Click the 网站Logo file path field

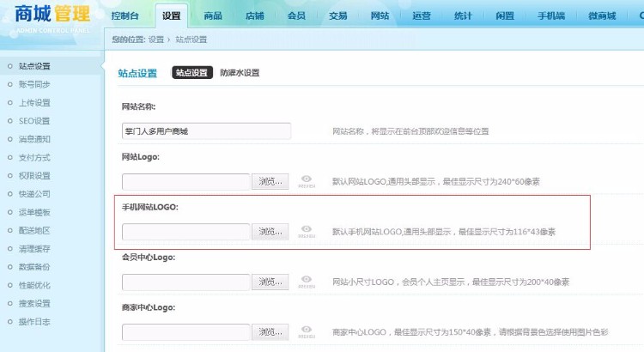185,181
